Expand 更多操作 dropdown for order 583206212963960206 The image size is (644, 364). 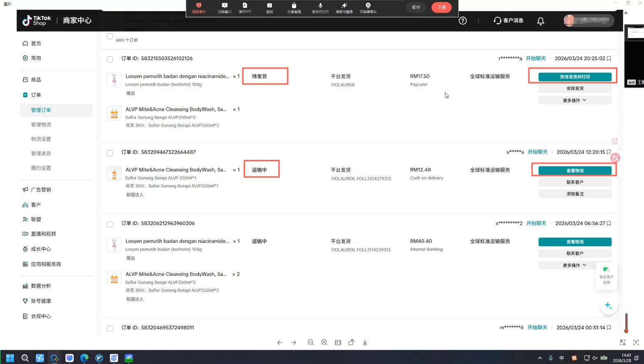574,265
